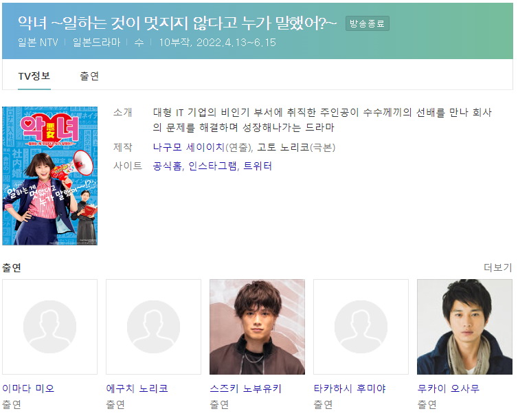
Task: Click 무카이 오사무 photo
Action: coord(465,327)
